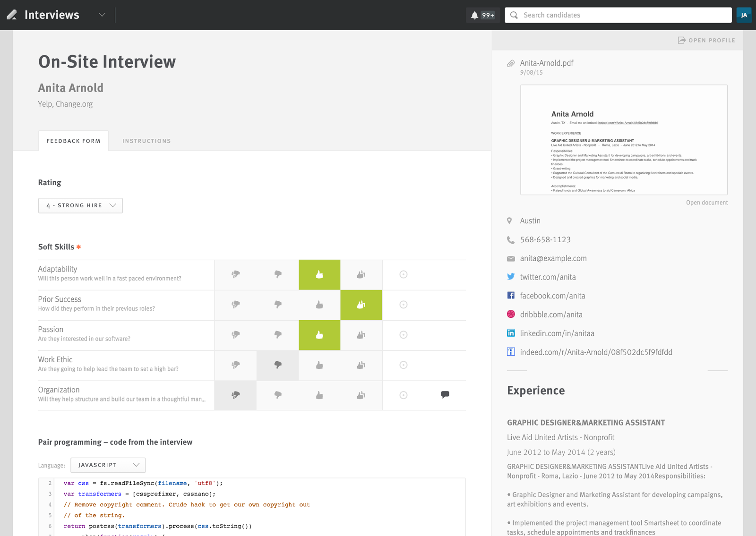Image resolution: width=756 pixels, height=536 pixels.
Task: Choose no-decision circle for Passion row
Action: [x=404, y=335]
